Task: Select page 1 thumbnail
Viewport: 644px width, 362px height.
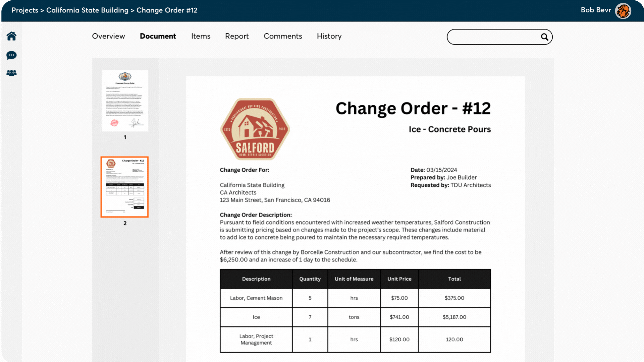Action: tap(125, 101)
